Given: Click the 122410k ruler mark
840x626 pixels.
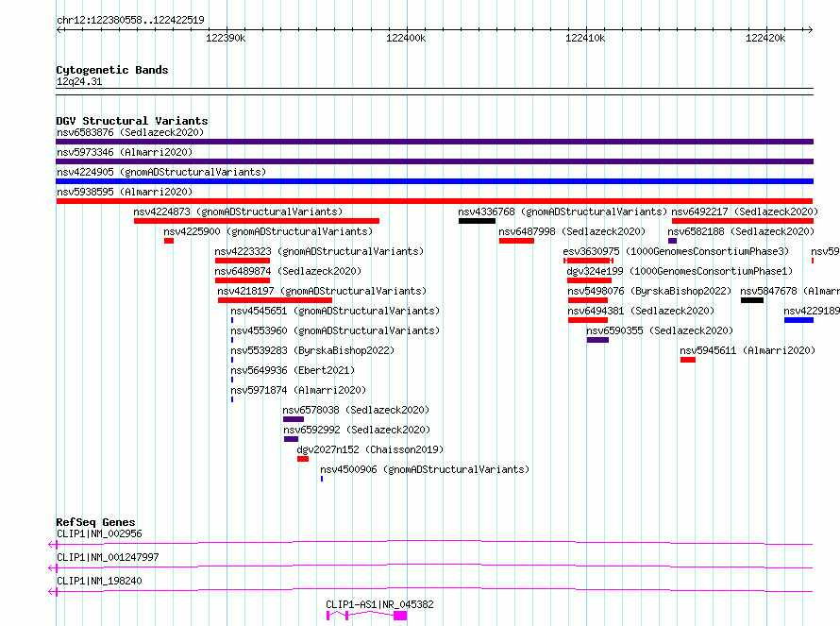Looking at the screenshot, I should click(585, 38).
